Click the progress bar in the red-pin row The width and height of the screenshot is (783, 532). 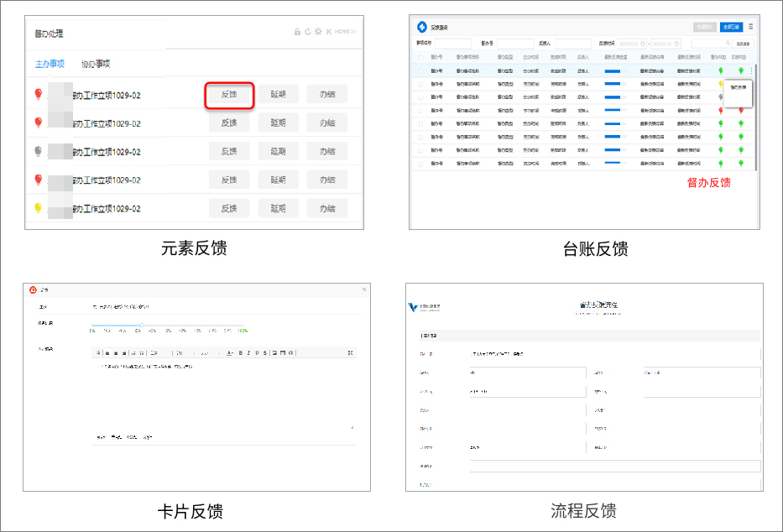point(615,110)
